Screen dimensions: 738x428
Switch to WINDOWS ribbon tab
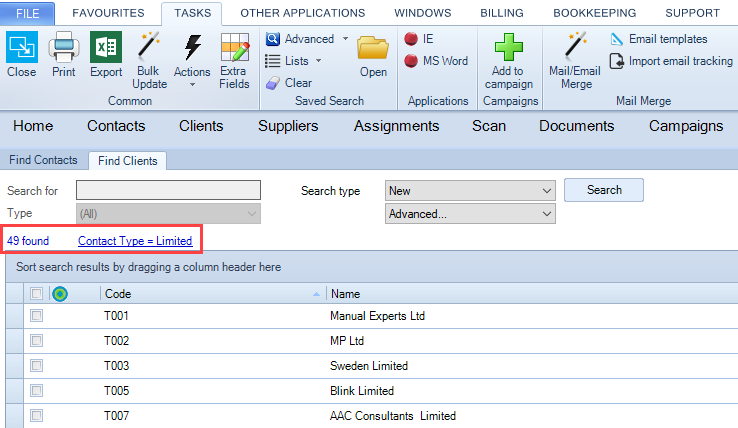(423, 13)
